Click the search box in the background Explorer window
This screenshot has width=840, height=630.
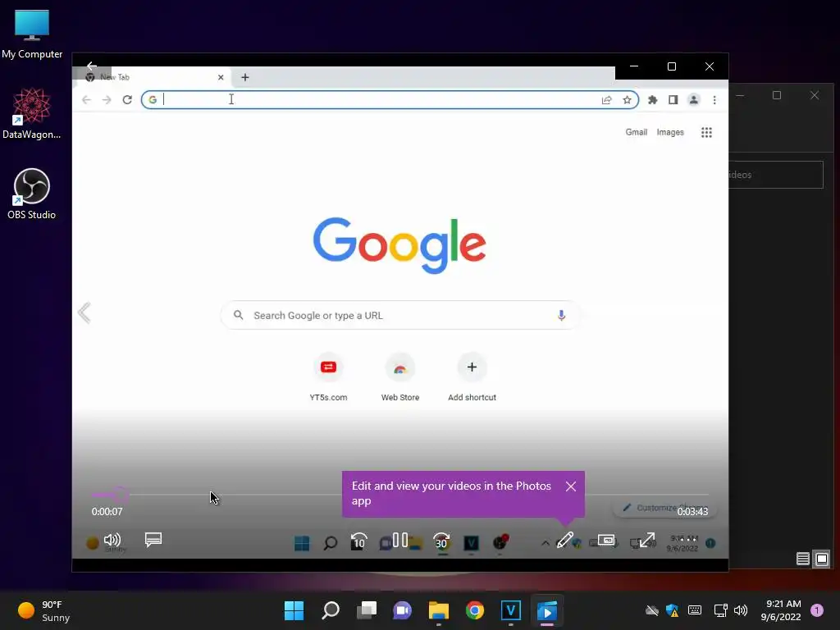point(776,175)
